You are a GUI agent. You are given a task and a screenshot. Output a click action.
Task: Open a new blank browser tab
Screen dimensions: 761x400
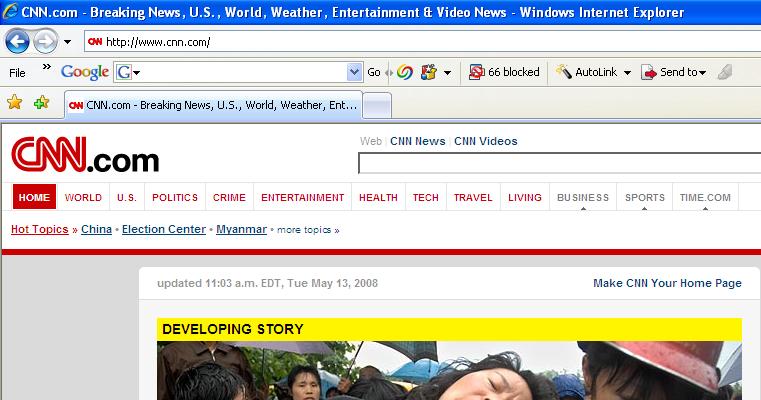pos(376,104)
